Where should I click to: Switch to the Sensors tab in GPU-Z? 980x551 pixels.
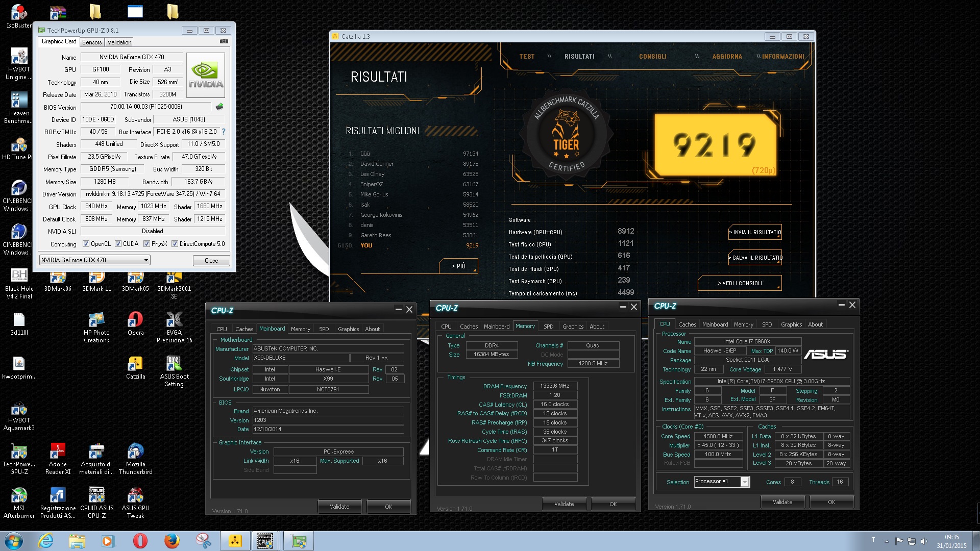(92, 42)
